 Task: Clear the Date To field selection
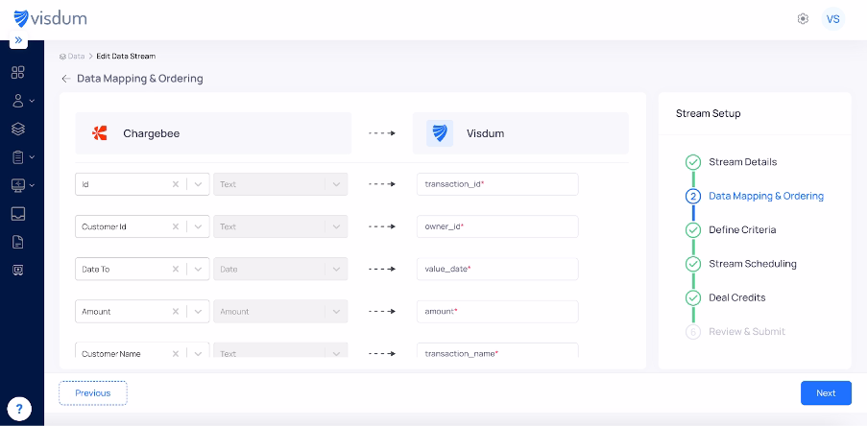[x=176, y=269]
